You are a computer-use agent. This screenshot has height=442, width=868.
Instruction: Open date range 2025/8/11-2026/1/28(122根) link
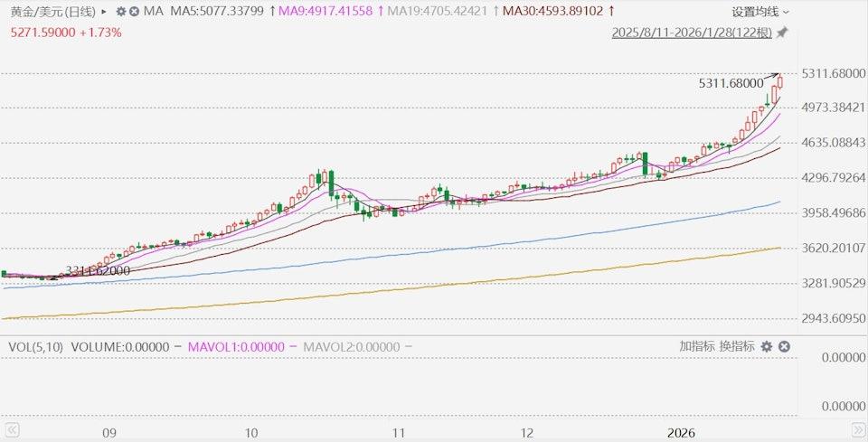tap(692, 33)
